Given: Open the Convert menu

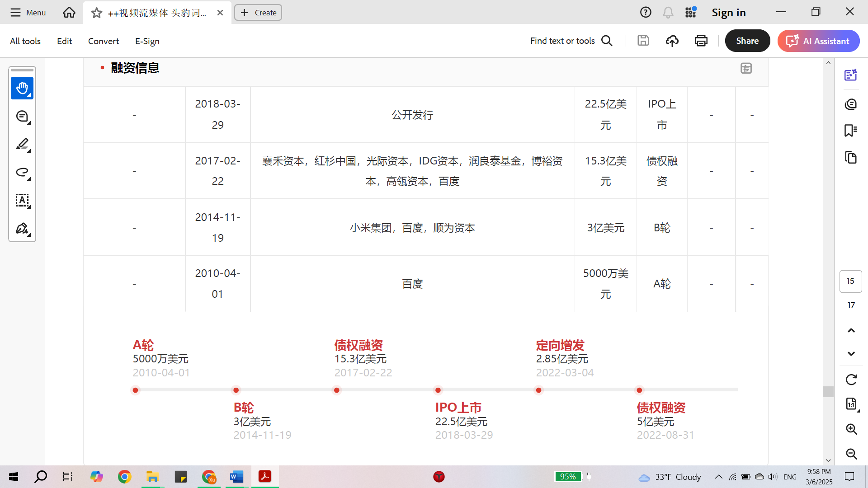Looking at the screenshot, I should coord(104,41).
